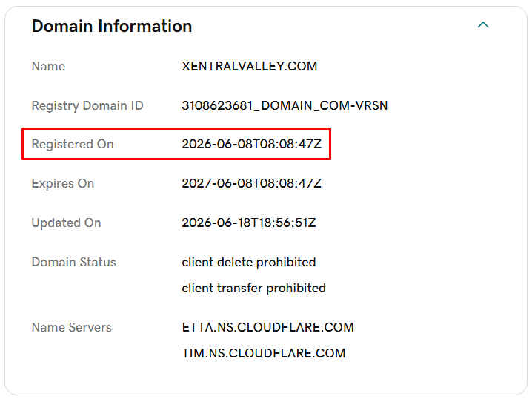Click the Name Servers label
532x402 pixels.
72,327
